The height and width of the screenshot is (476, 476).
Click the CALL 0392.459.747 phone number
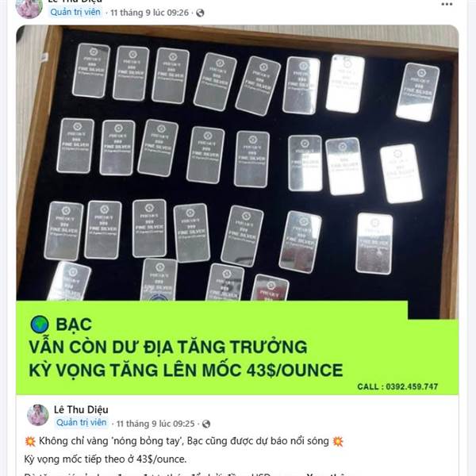click(x=397, y=386)
